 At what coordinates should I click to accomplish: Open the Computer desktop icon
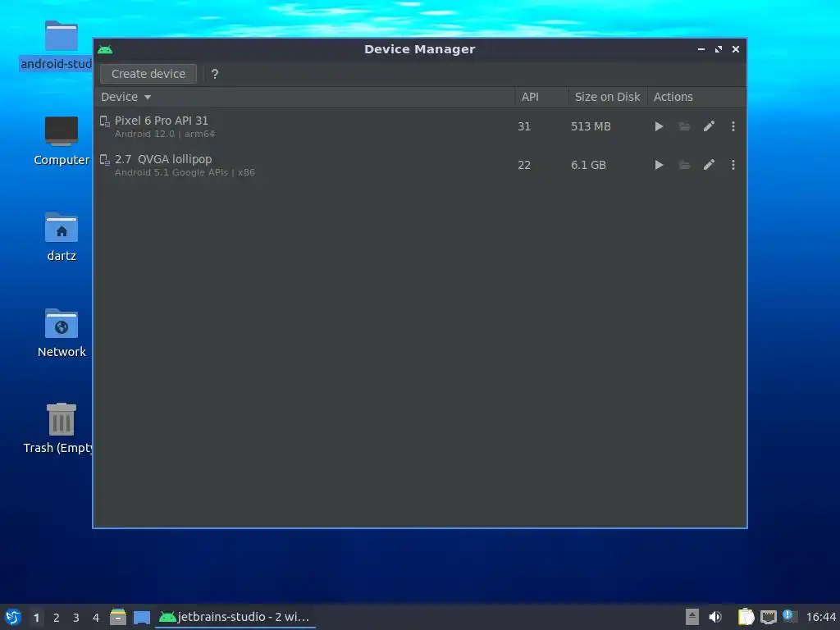point(61,131)
